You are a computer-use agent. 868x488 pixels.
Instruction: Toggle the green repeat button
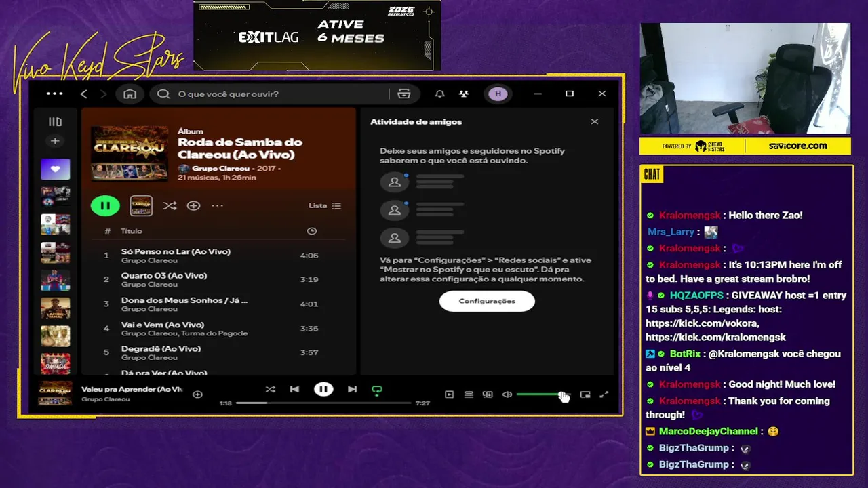[377, 390]
